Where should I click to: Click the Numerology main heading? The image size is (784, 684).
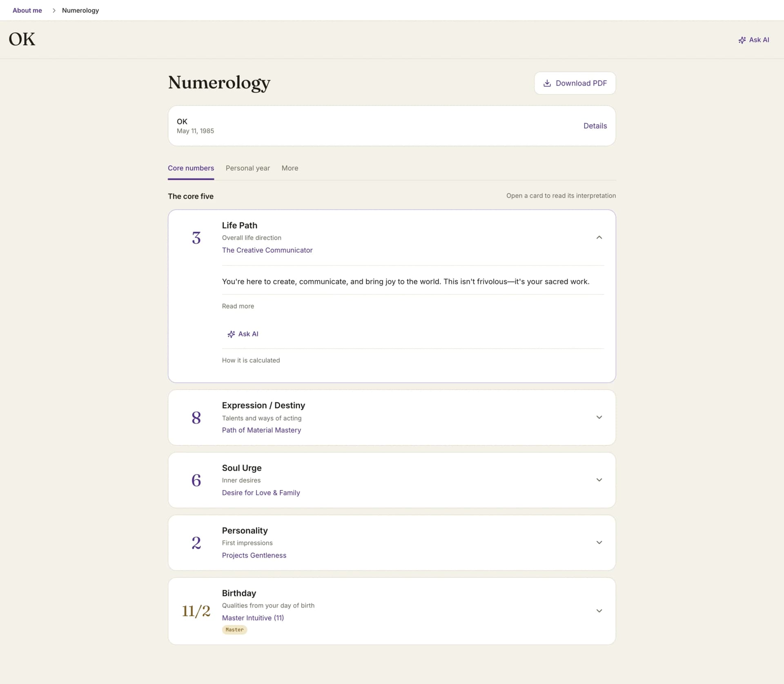(x=219, y=83)
